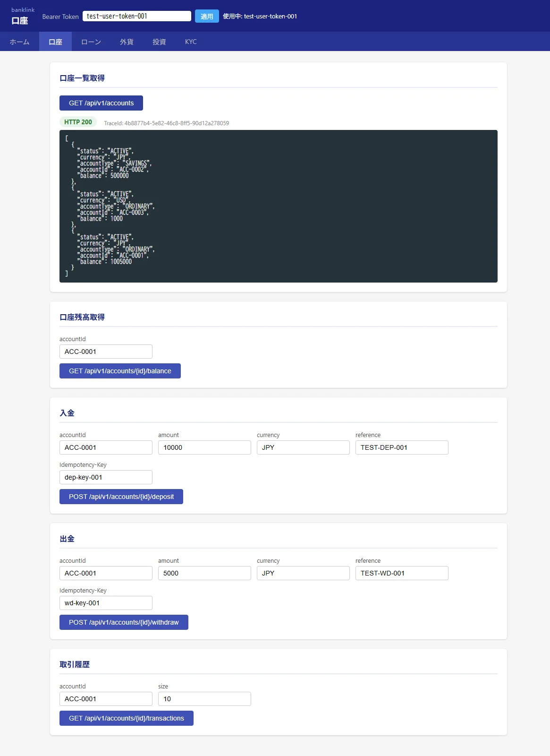
Task: Click the 適用 button to apply token
Action: [207, 16]
